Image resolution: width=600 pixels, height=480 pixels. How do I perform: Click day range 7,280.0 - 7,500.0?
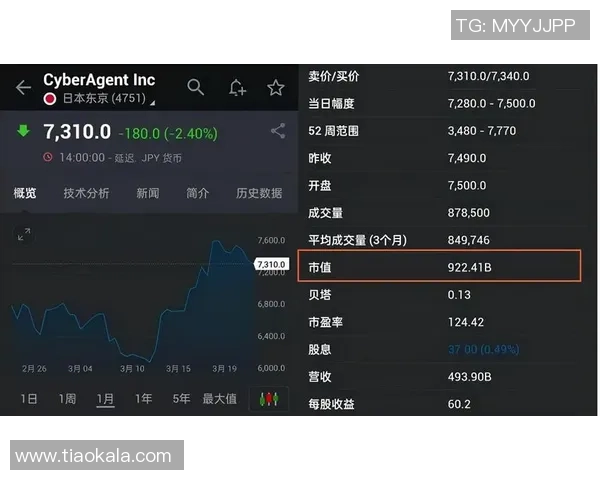click(x=492, y=103)
